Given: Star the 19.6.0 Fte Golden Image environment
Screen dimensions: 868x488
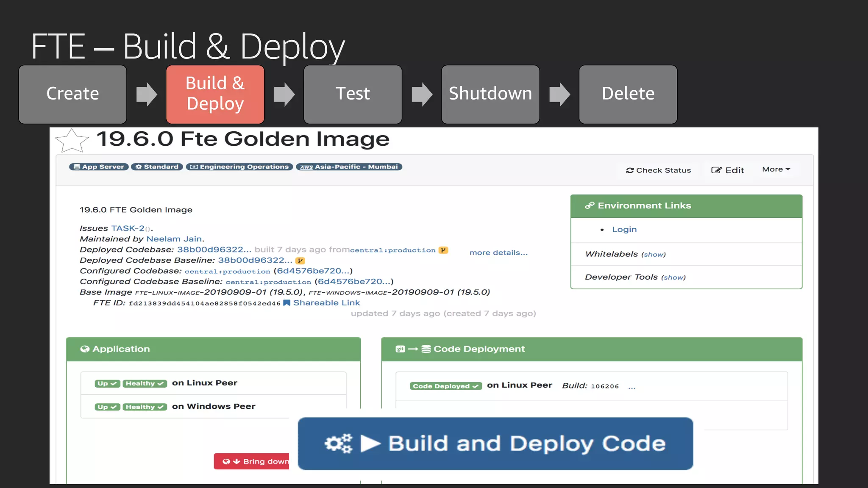Looking at the screenshot, I should (72, 141).
